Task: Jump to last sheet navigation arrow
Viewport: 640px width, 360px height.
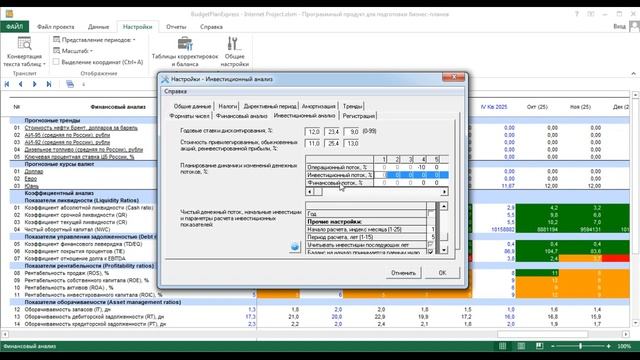Action: [49, 84]
